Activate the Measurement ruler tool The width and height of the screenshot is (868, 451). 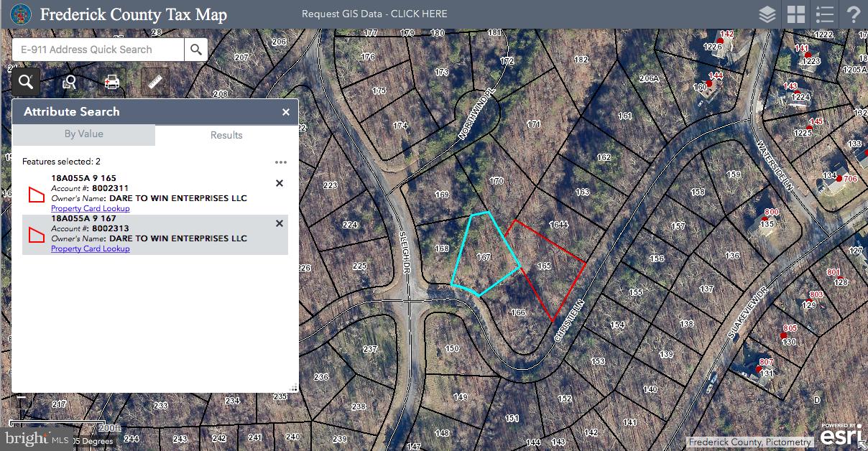[x=155, y=82]
